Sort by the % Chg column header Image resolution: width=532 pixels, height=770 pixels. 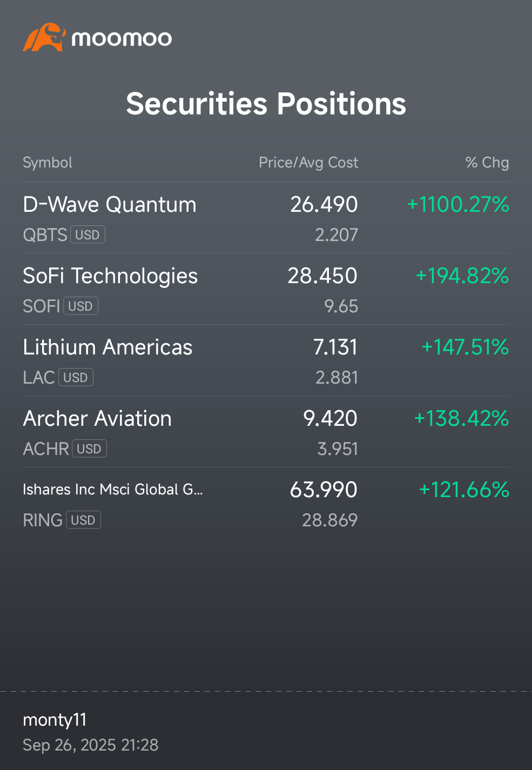point(487,163)
